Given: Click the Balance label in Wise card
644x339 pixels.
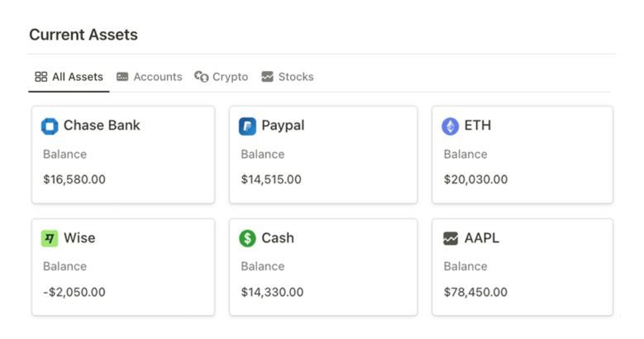Looking at the screenshot, I should pos(64,266).
